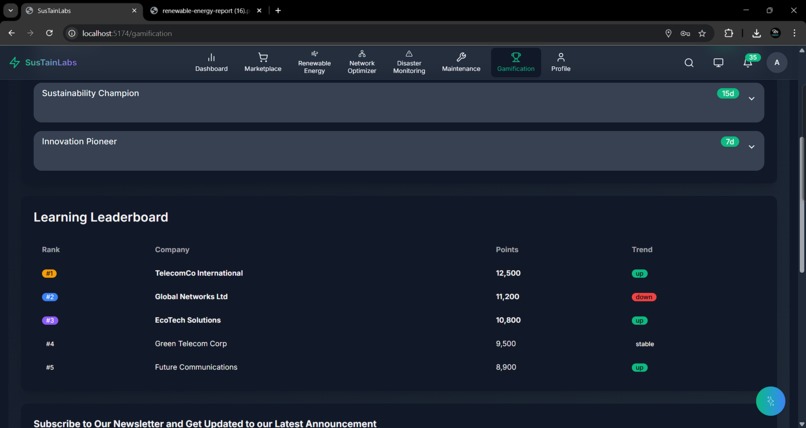Image resolution: width=806 pixels, height=428 pixels.
Task: Open the browser extensions puzzle icon
Action: pyautogui.click(x=729, y=33)
